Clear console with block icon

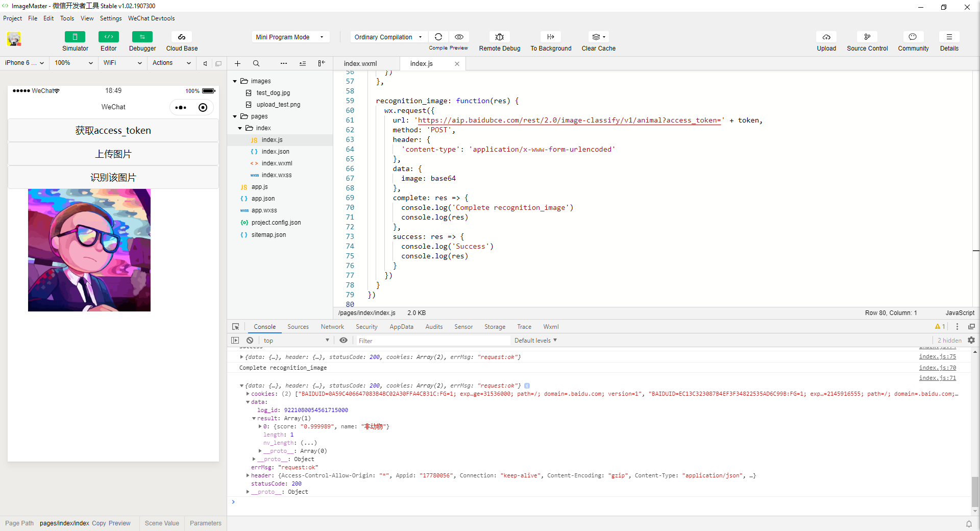pos(250,340)
